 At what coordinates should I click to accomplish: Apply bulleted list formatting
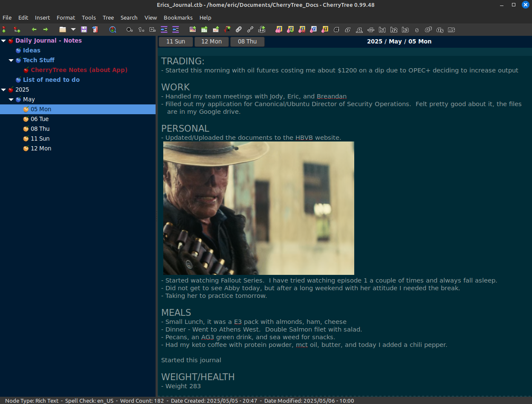point(130,29)
